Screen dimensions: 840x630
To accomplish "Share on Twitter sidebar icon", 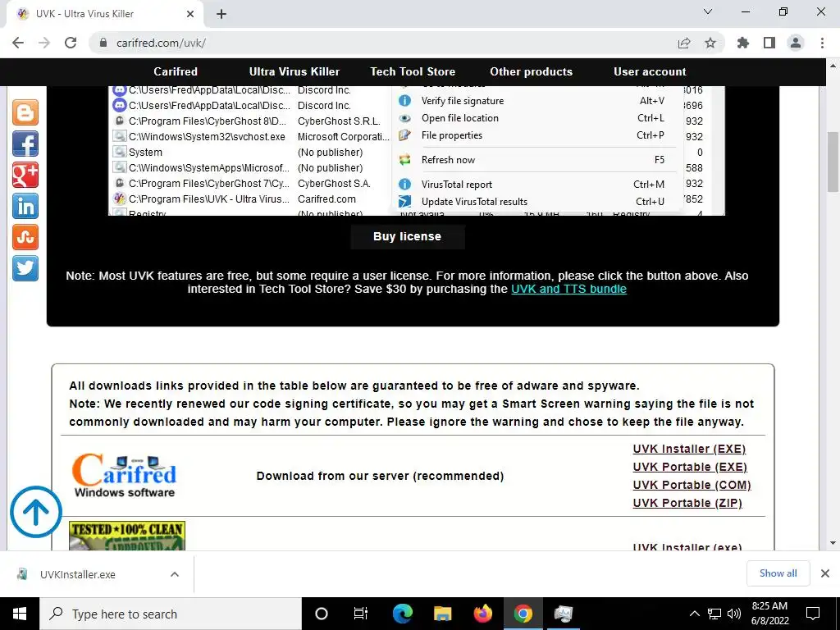I will point(25,268).
